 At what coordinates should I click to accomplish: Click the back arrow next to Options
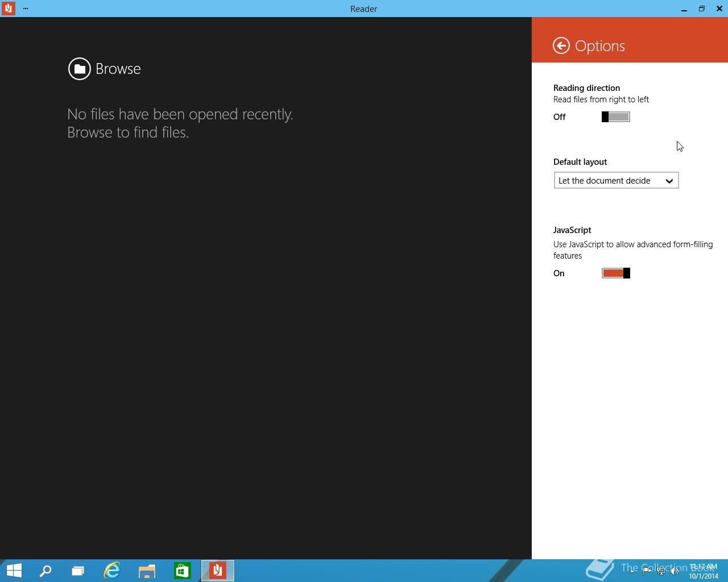pyautogui.click(x=561, y=46)
